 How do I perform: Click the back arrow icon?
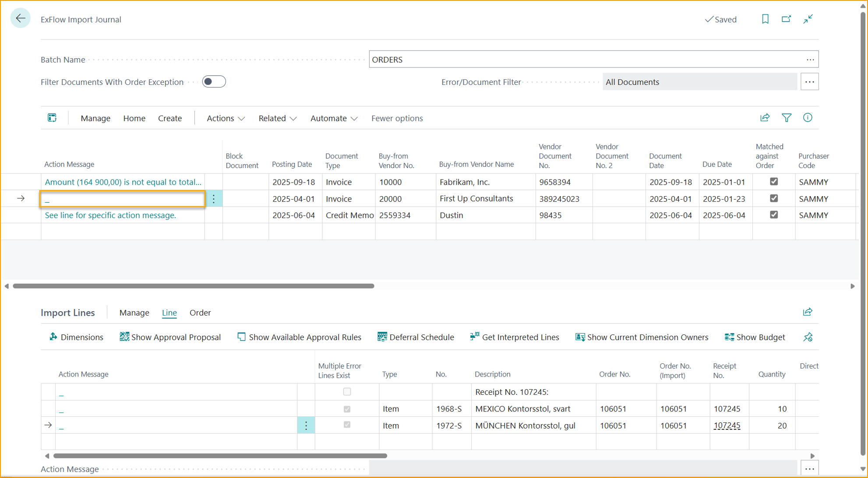point(20,19)
